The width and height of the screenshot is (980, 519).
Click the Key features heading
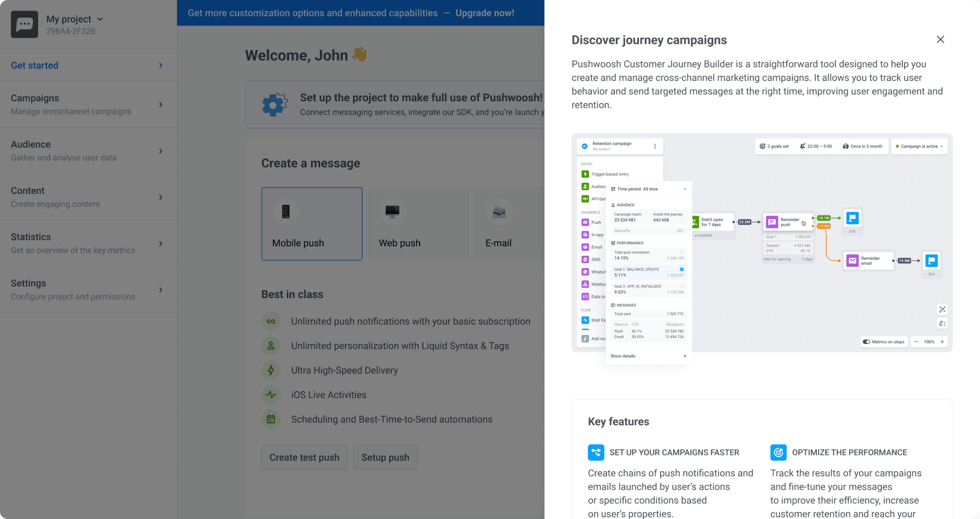click(618, 422)
